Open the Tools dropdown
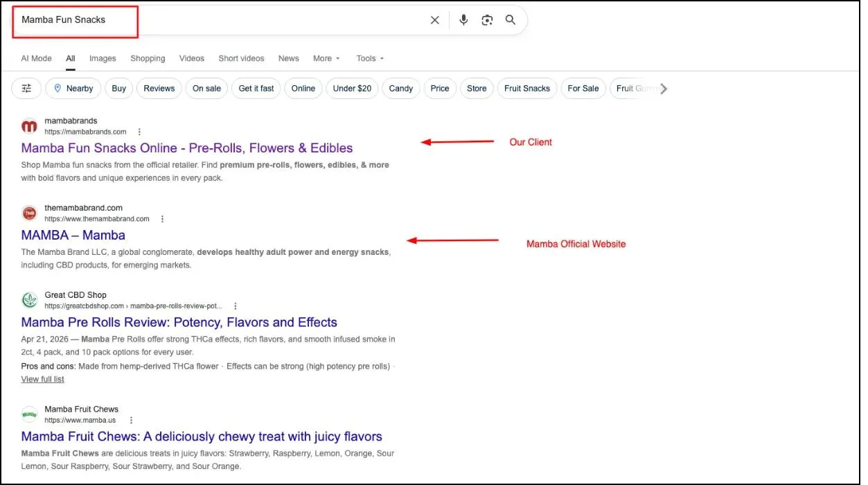The height and width of the screenshot is (485, 868). coord(370,59)
